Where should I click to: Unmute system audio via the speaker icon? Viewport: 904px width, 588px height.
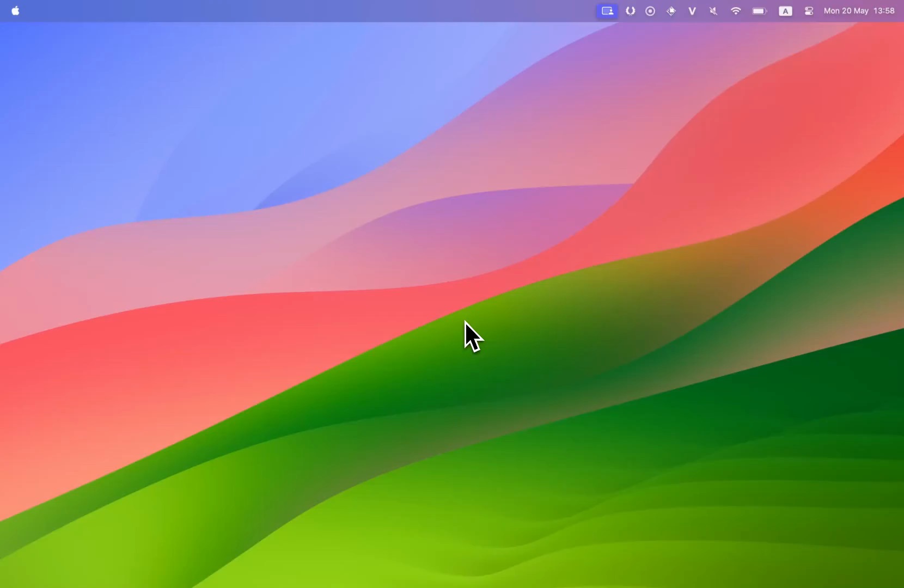tap(713, 11)
